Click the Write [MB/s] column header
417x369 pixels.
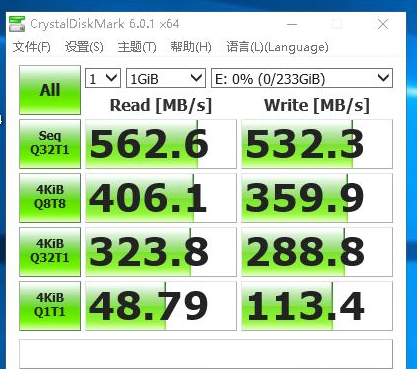(317, 105)
